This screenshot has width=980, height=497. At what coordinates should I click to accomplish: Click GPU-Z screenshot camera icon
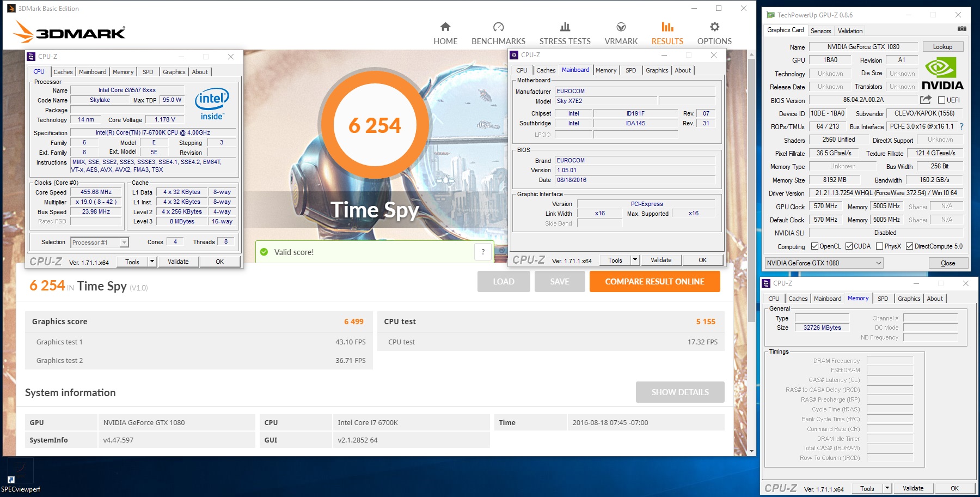click(x=961, y=29)
